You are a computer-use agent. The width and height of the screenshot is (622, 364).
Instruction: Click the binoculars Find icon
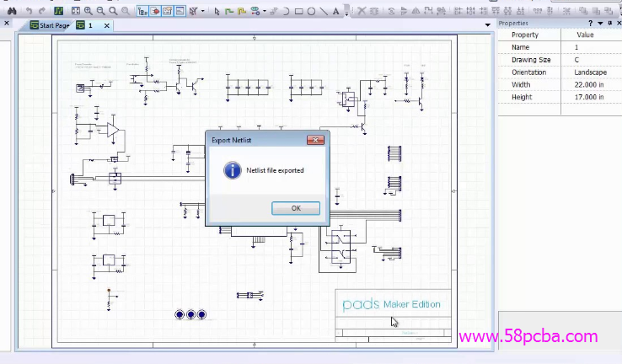pyautogui.click(x=13, y=11)
